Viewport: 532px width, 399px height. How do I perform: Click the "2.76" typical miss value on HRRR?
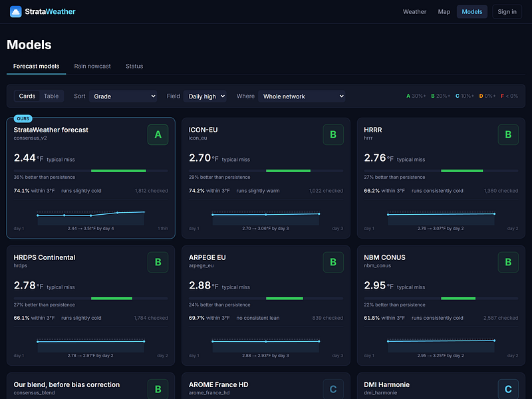tap(375, 158)
